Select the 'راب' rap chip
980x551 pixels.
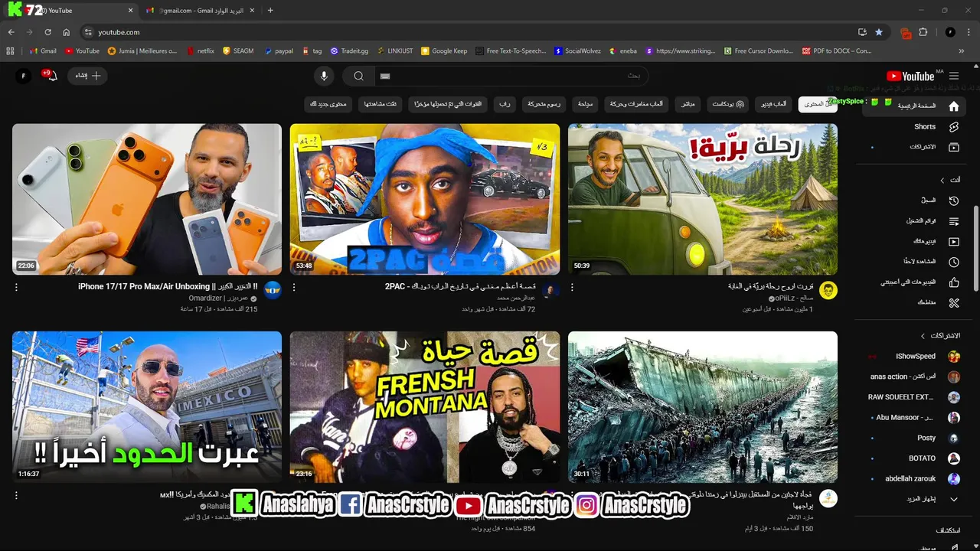505,104
